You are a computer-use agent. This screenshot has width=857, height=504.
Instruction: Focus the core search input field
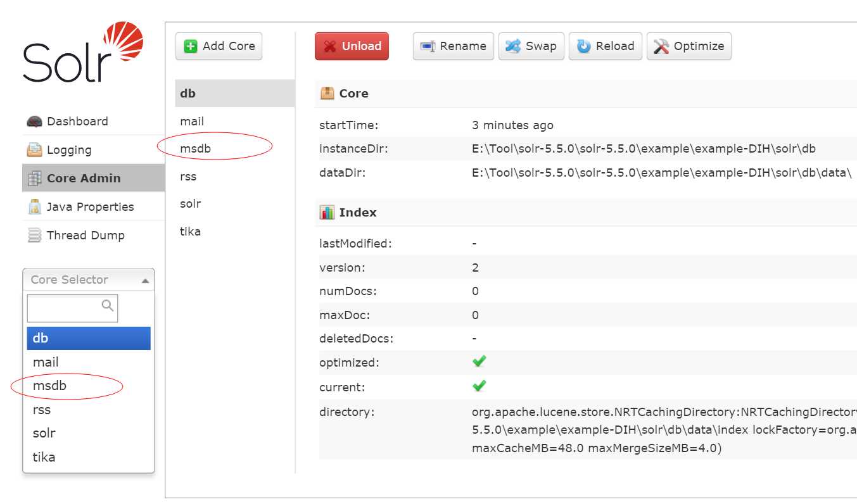(72, 308)
